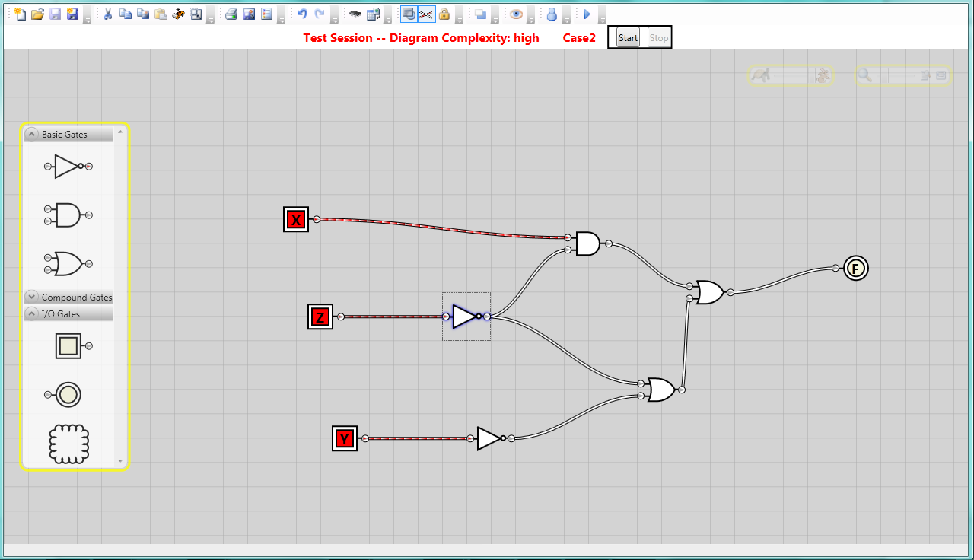The height and width of the screenshot is (560, 974).
Task: Select the highlighted NOT gate after Z
Action: click(466, 317)
